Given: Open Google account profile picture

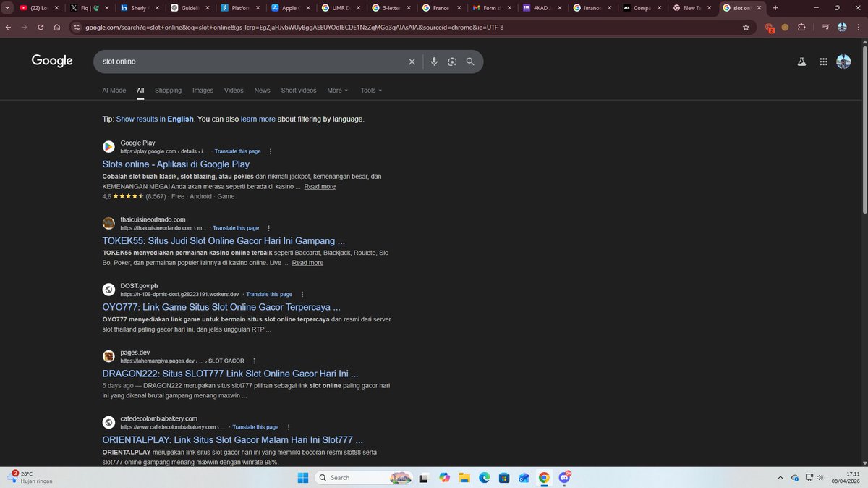Looking at the screenshot, I should 843,62.
